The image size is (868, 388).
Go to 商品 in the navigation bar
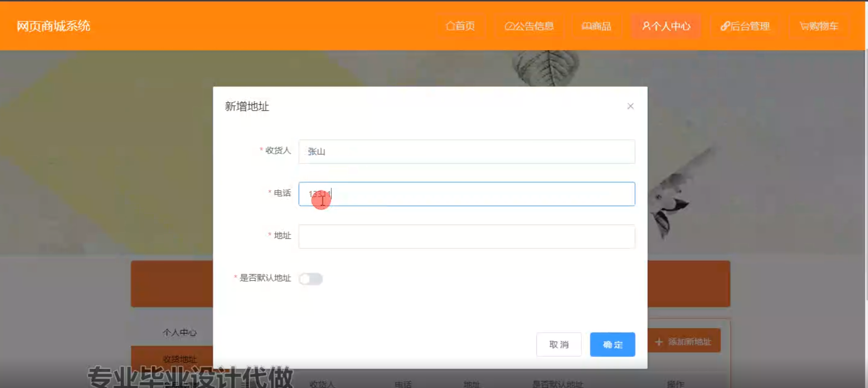pos(597,26)
